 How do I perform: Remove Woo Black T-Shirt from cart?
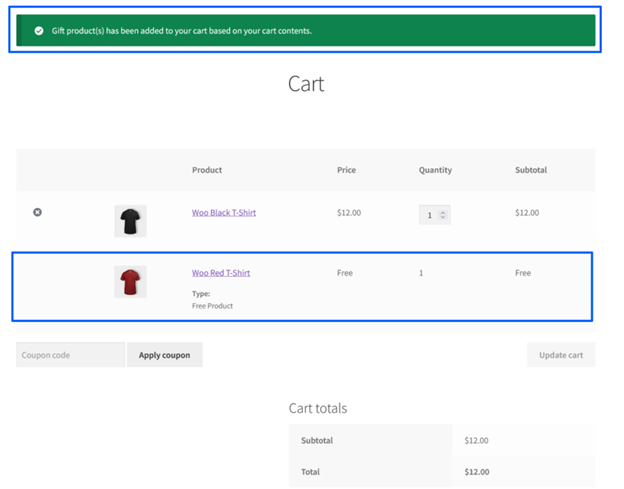point(38,212)
